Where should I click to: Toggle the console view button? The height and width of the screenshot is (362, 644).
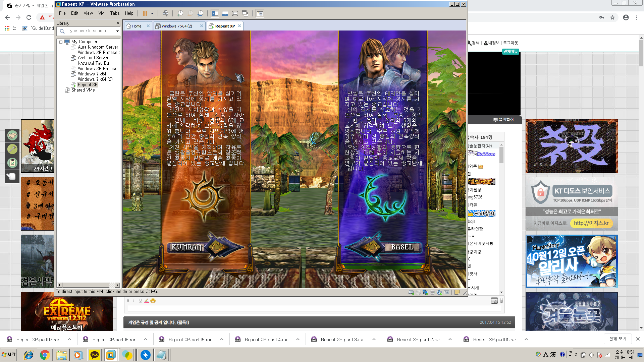[260, 13]
